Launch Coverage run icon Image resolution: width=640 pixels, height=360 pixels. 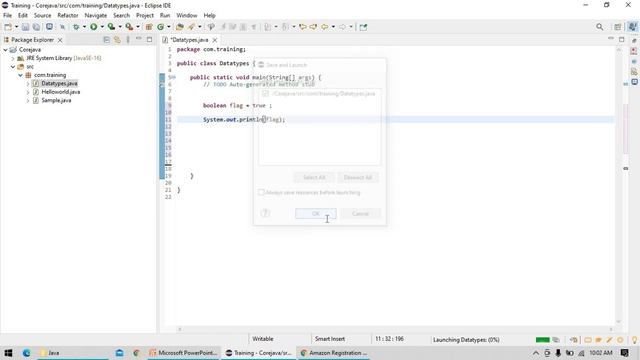click(x=111, y=27)
